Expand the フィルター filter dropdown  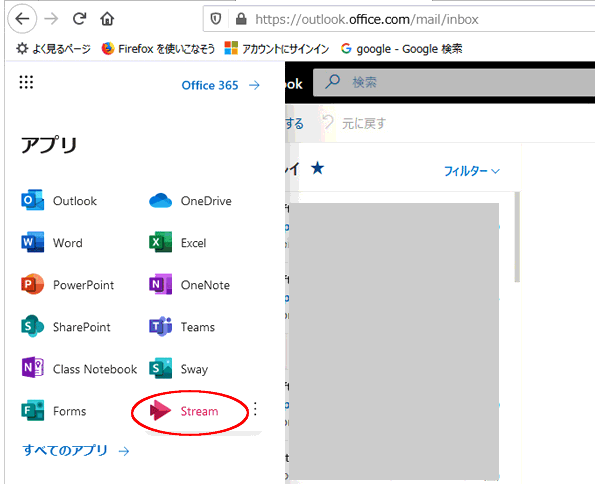tap(472, 171)
